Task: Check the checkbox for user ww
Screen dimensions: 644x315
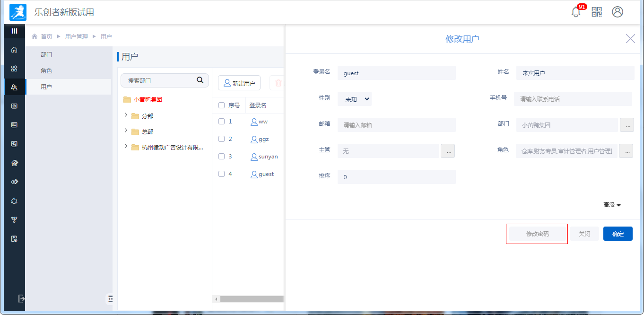Action: click(221, 122)
